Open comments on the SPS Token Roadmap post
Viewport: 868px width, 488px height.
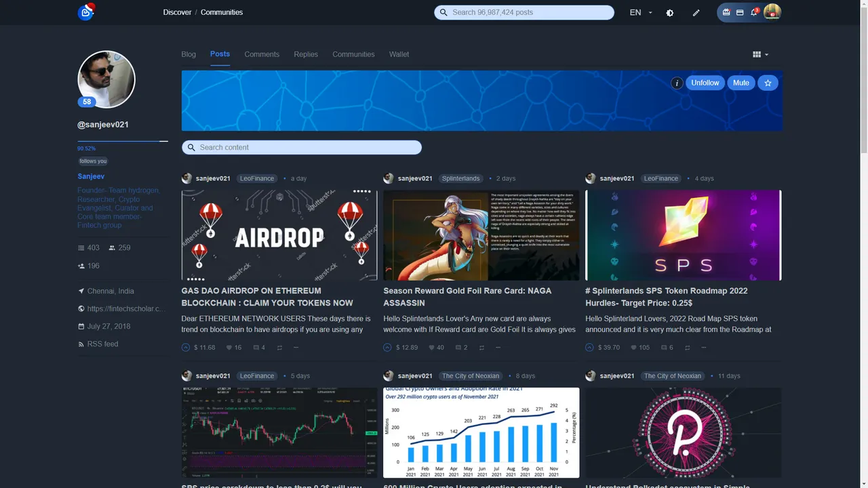pos(667,347)
